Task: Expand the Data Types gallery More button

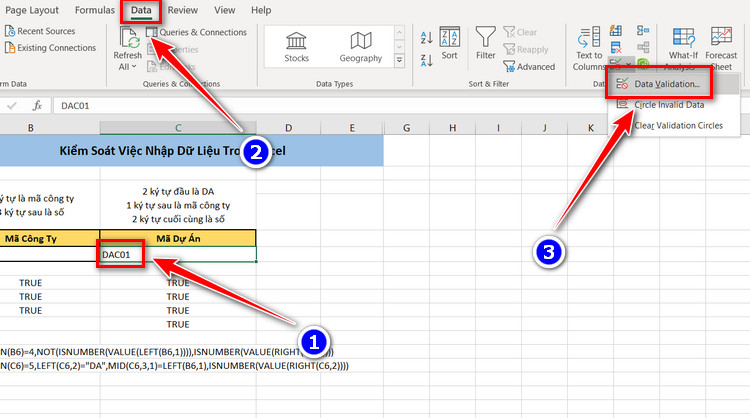Action: tap(399, 60)
